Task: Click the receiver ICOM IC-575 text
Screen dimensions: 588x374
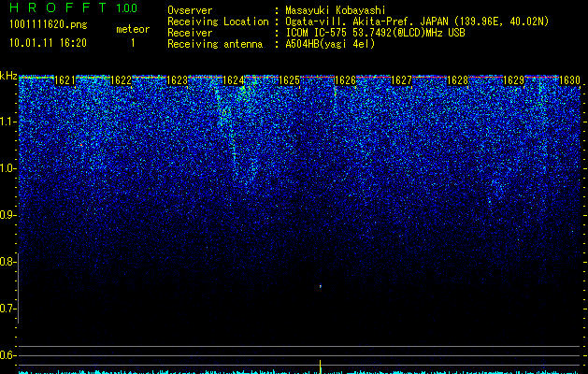Action: coord(375,33)
